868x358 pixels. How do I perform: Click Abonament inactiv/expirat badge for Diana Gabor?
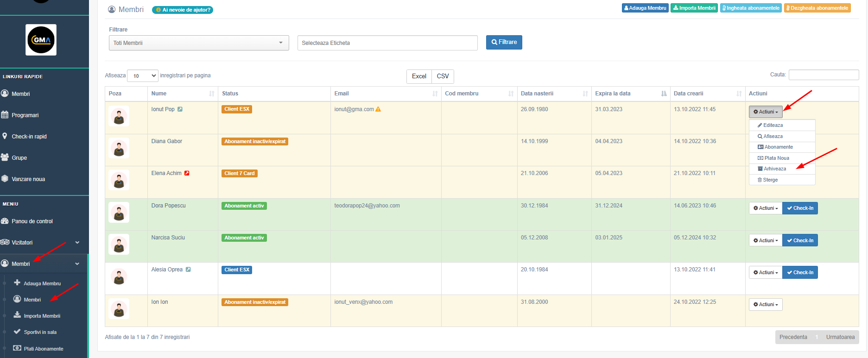(255, 141)
